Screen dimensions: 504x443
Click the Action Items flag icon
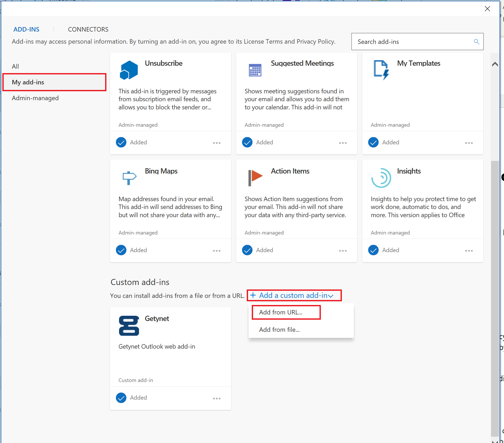[255, 178]
